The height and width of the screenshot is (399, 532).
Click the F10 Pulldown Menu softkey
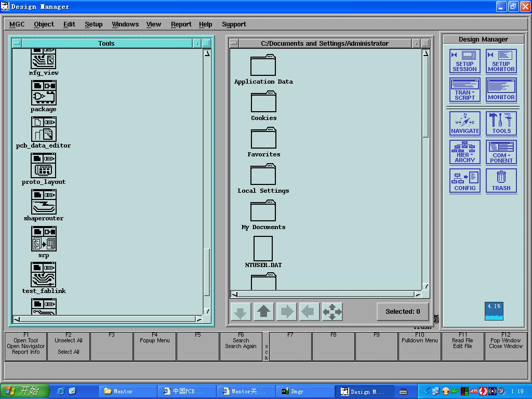[x=420, y=346]
